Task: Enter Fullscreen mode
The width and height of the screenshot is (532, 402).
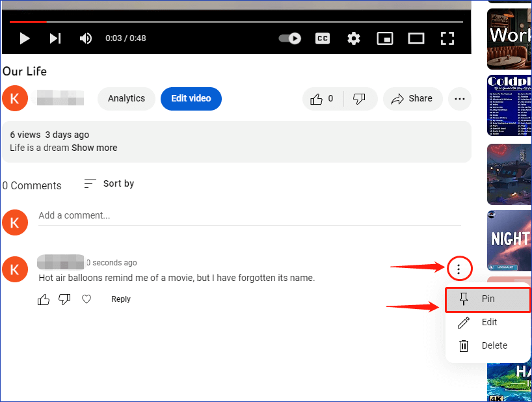Action: tap(447, 38)
